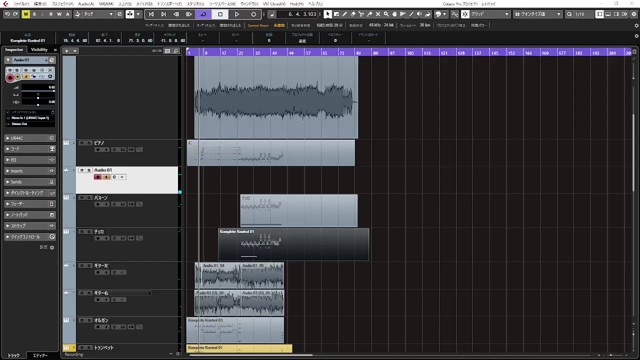
Task: Expand the ノートパッド inspector section
Action: point(29,215)
